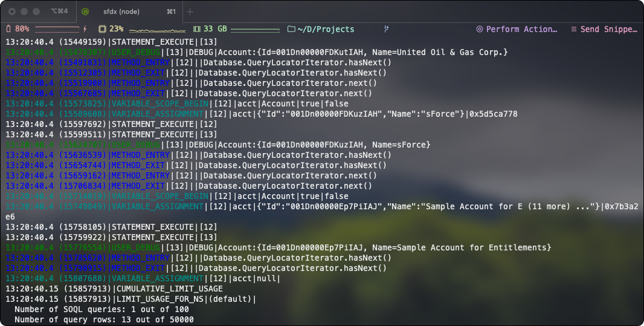The width and height of the screenshot is (644, 326).
Task: Click the memory RAM icon
Action: click(x=196, y=29)
